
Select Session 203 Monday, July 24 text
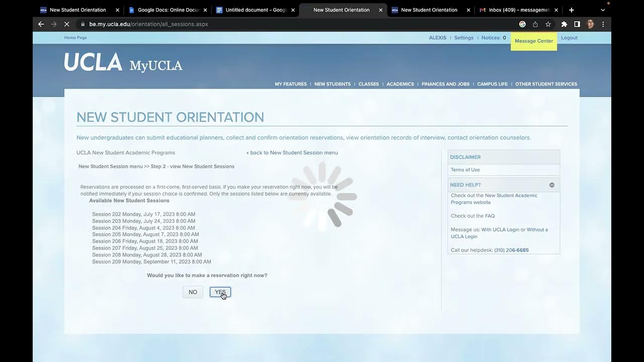(x=144, y=221)
